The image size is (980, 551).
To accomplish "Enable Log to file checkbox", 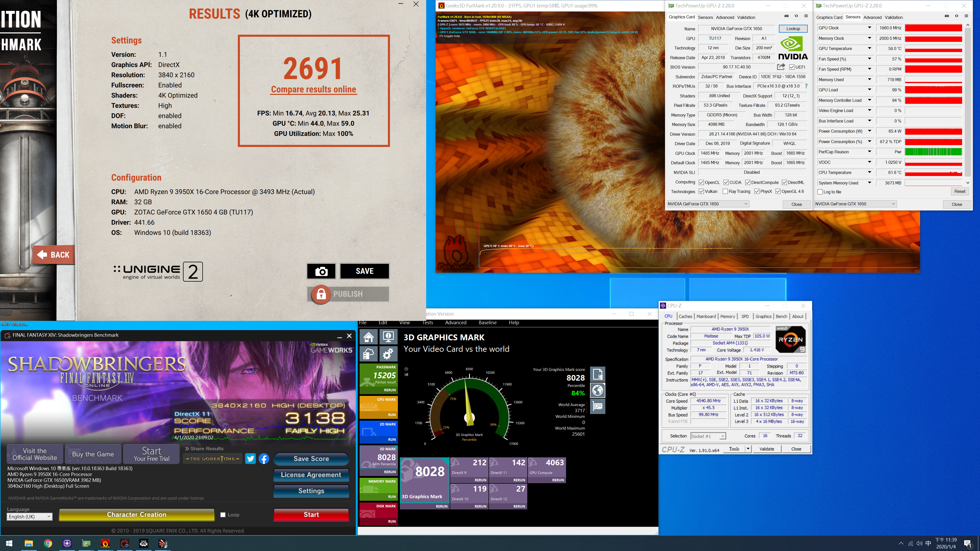I will coord(820,192).
